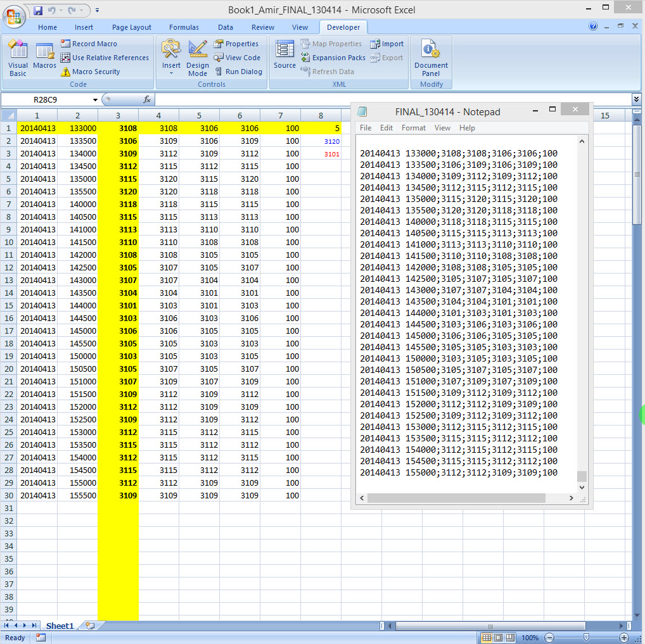Select the Sheet1 tab
645x644 pixels.
(x=60, y=626)
